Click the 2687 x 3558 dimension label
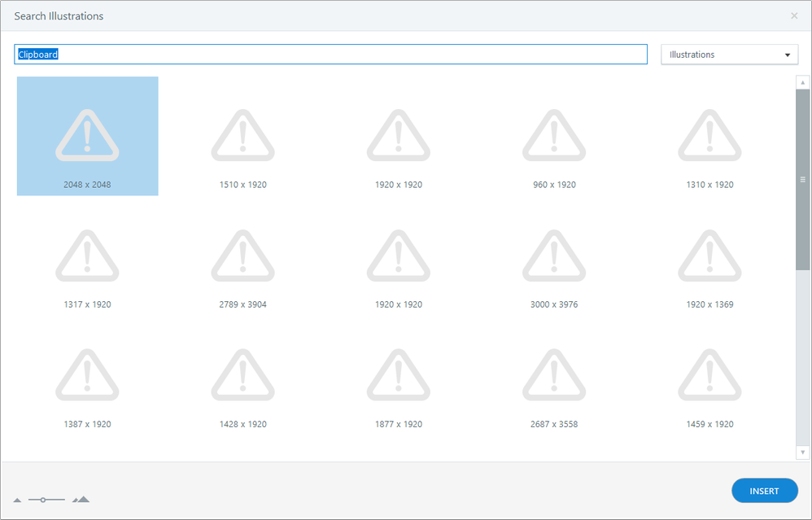 pyautogui.click(x=554, y=424)
